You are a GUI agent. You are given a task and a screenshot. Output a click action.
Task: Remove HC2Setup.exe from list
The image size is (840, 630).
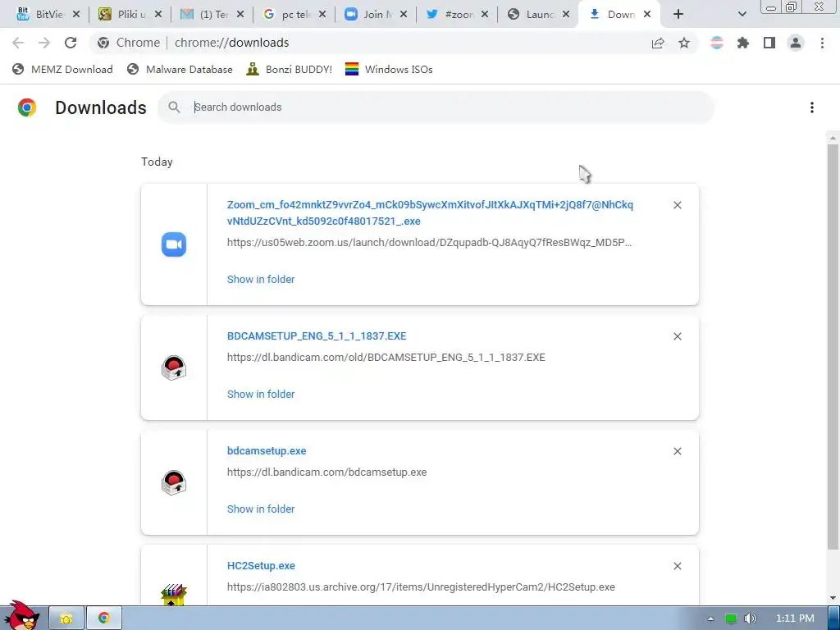pos(677,566)
